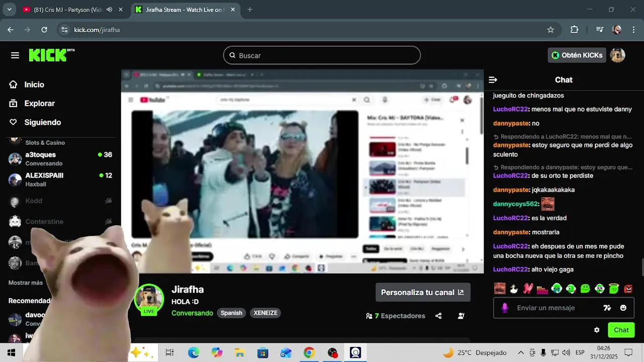View site information icon in address bar
The width and height of the screenshot is (644, 362).
tap(64, 30)
